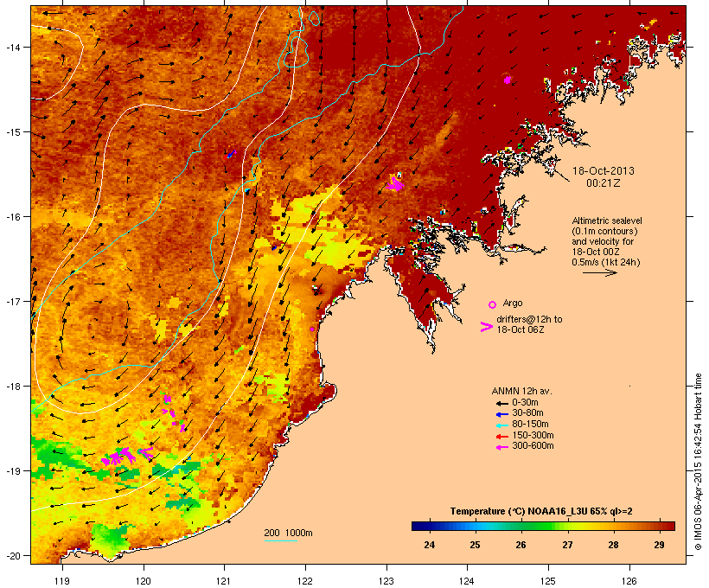Click the latitude axis label -15
Viewport: 709px width, 588px height.
click(x=12, y=132)
